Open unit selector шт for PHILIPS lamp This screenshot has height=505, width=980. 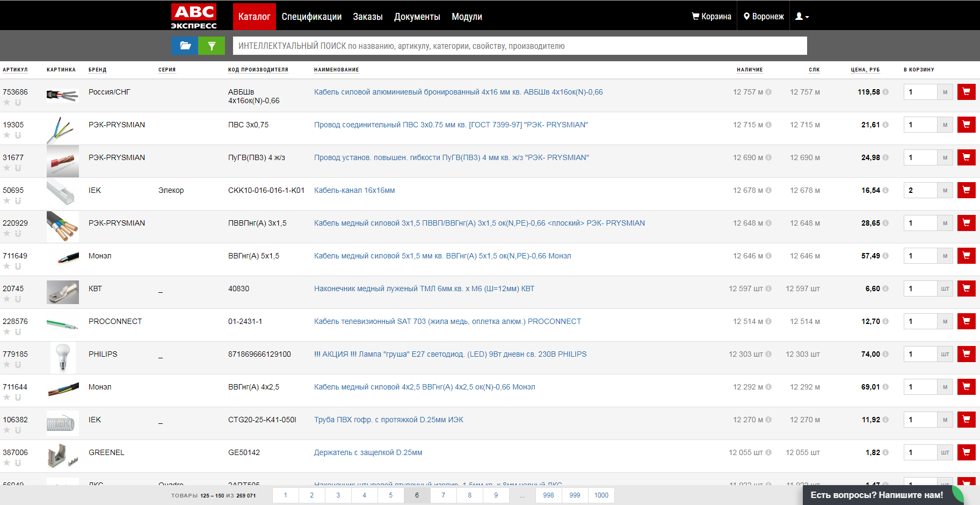point(945,354)
